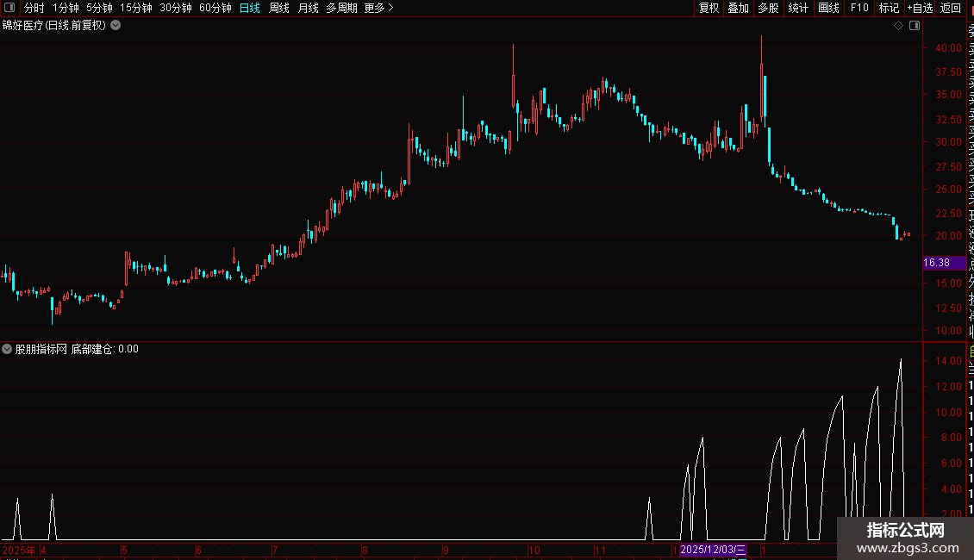974x560 pixels.
Task: Open F10 company info
Action: [859, 8]
